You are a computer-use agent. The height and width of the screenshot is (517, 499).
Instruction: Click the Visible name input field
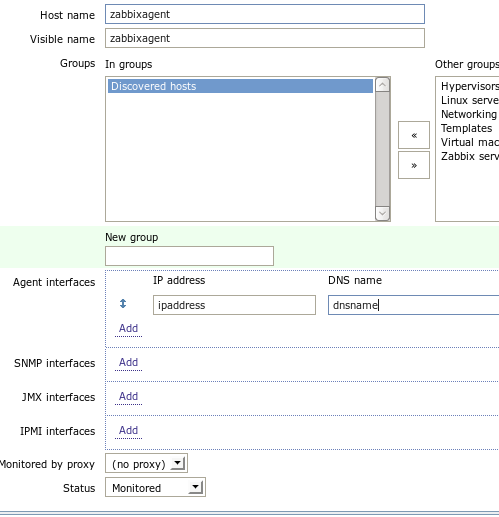coord(265,38)
